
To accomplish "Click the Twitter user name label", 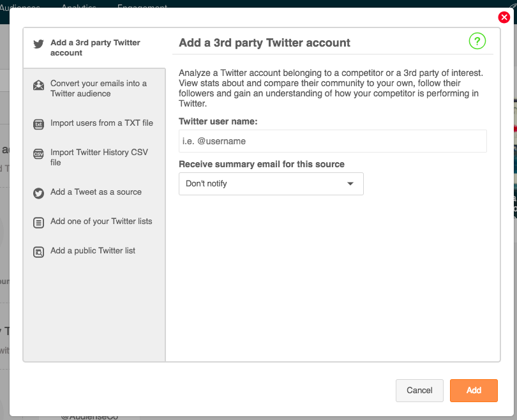I will tap(218, 122).
